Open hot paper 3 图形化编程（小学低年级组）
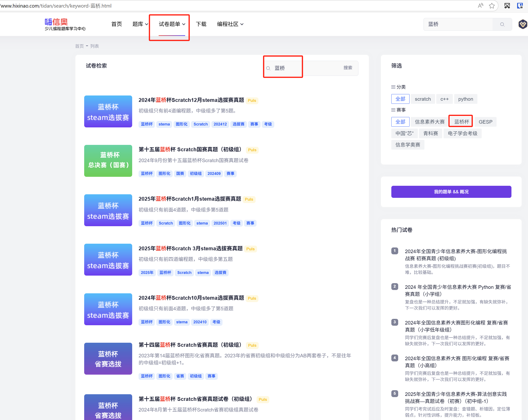 [x=456, y=326]
